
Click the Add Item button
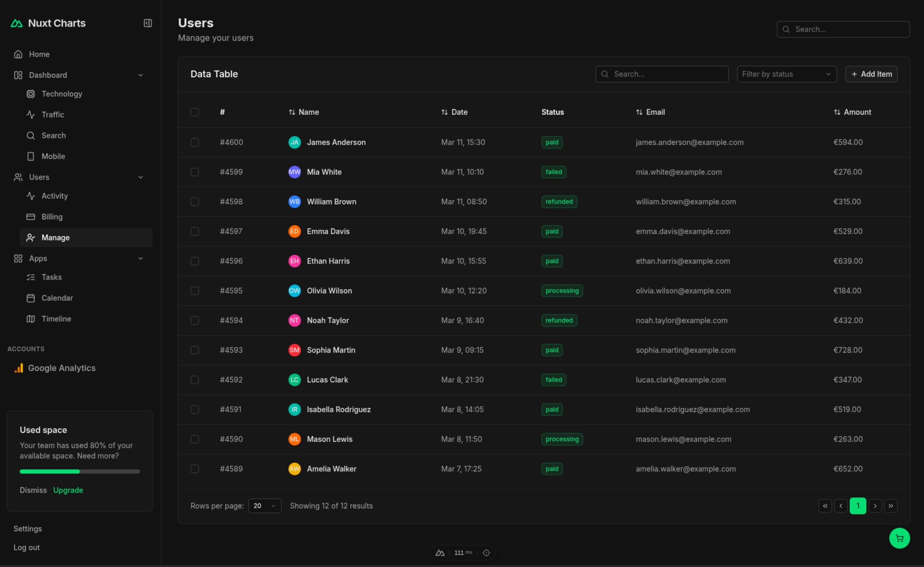871,74
